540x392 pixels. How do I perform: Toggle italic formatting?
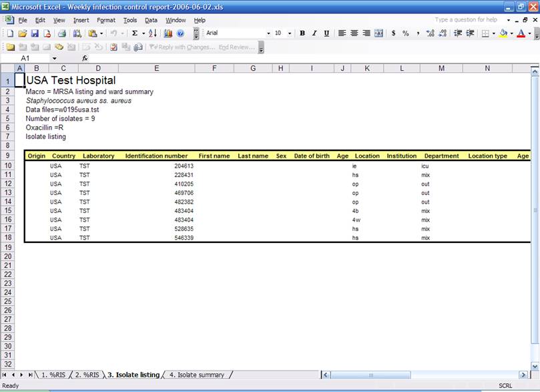[x=314, y=33]
